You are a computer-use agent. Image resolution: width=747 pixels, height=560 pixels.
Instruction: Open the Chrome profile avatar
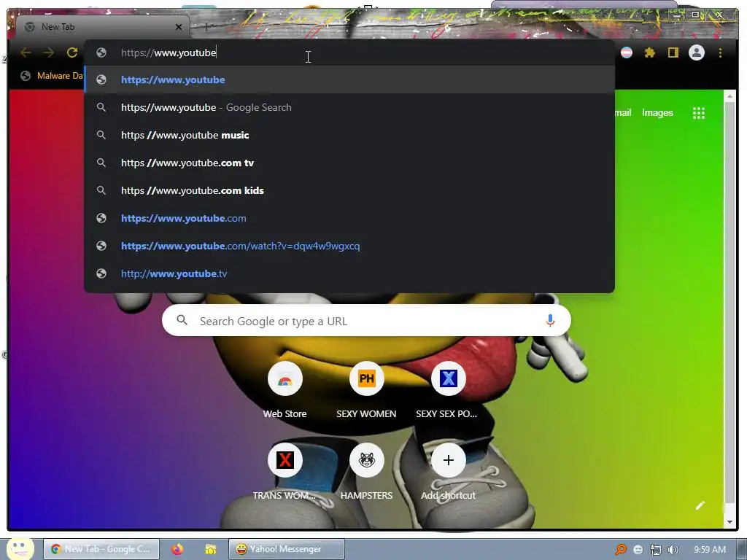[697, 52]
